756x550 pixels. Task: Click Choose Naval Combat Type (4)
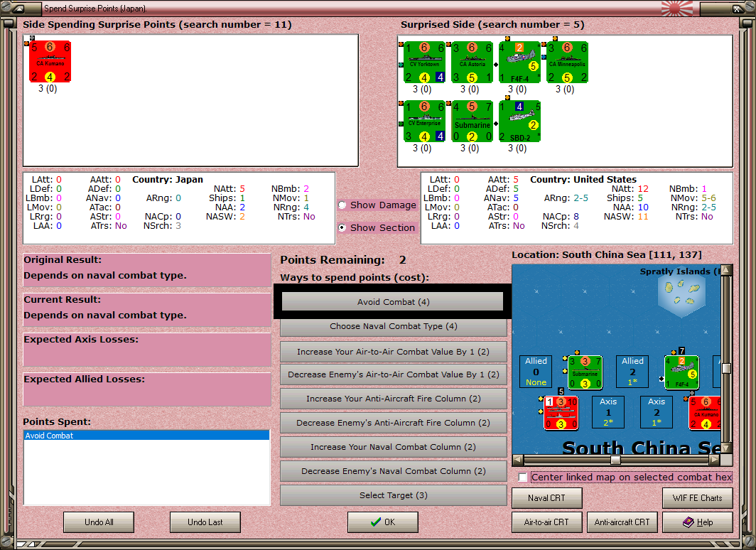click(394, 326)
